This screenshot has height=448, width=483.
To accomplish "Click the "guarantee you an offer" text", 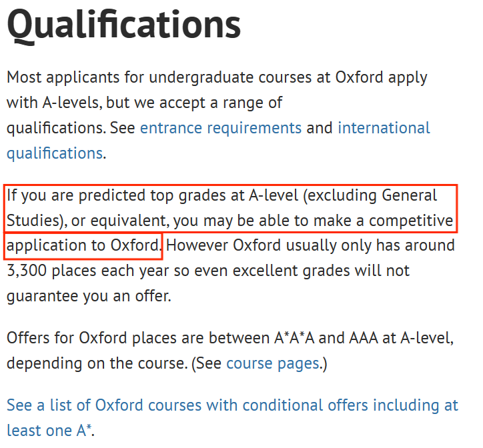I will coord(88,296).
